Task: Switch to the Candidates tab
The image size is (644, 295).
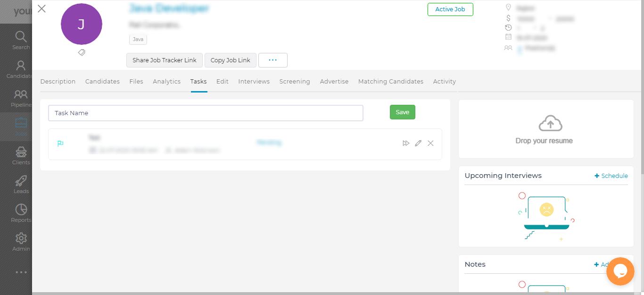Action: [x=102, y=81]
